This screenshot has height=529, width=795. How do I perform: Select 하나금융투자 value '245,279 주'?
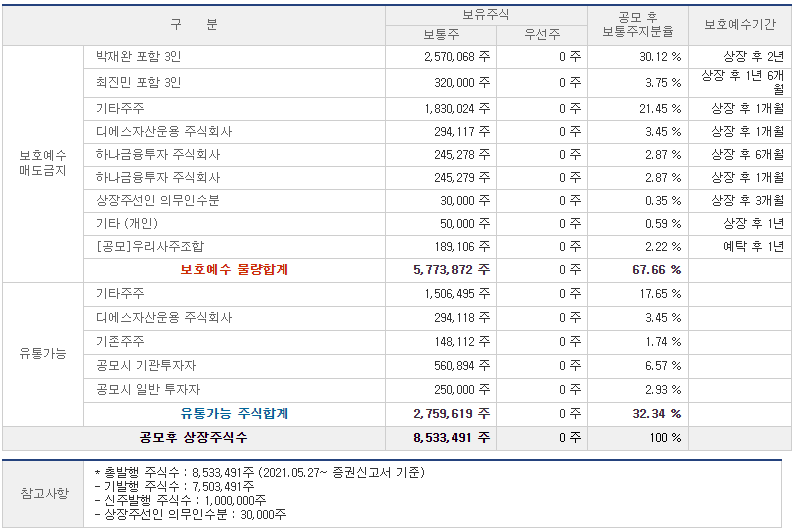pyautogui.click(x=462, y=178)
